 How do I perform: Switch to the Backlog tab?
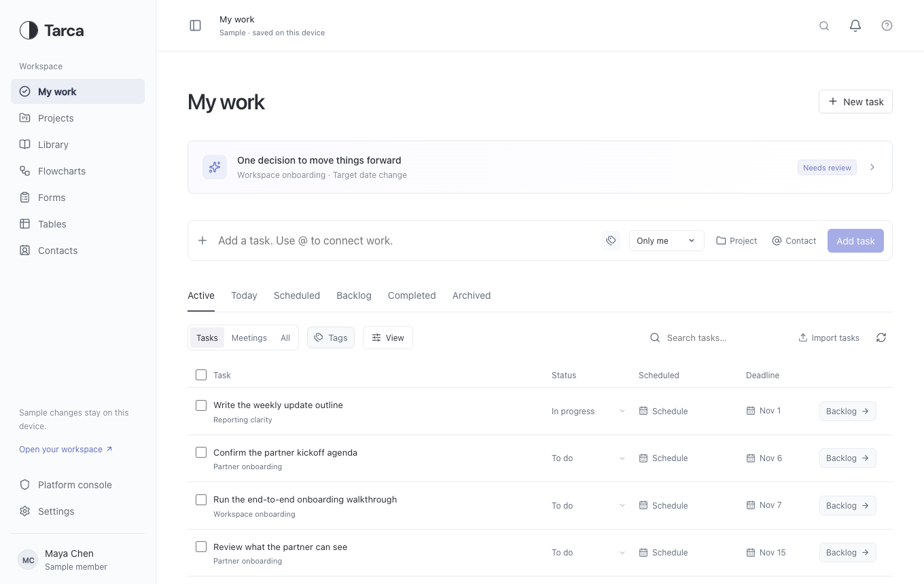pyautogui.click(x=354, y=295)
